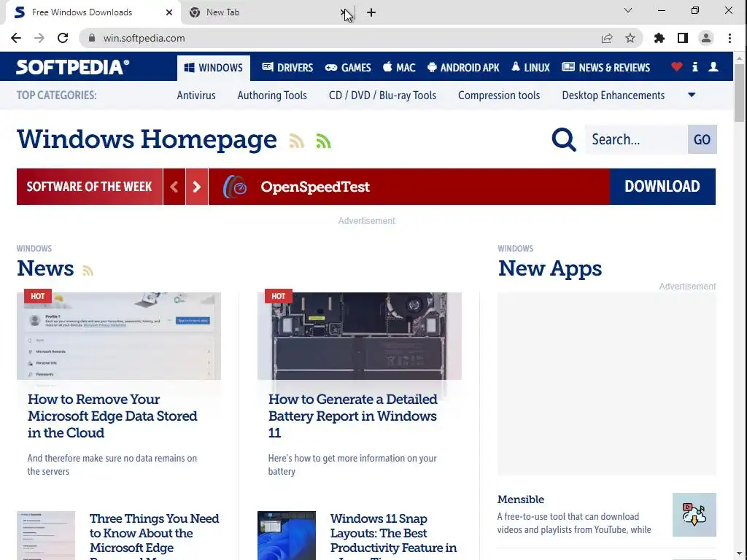Close the New Tab tab
Screen dimensions: 747x560
344,12
